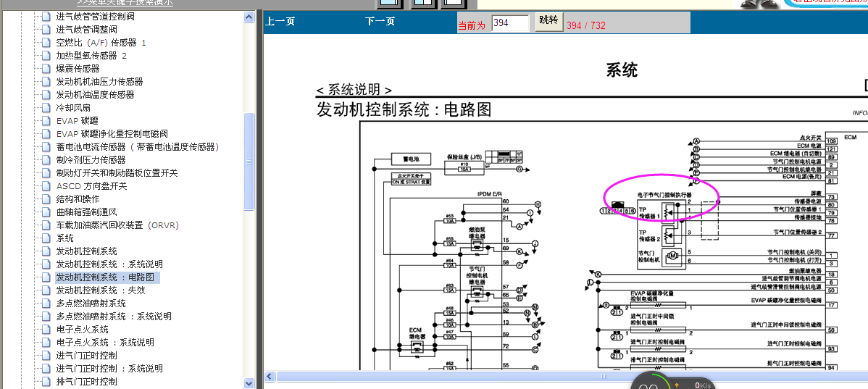Image resolution: width=868 pixels, height=389 pixels.
Task: Click the page icon beside 冷却风扇
Action: (x=46, y=107)
